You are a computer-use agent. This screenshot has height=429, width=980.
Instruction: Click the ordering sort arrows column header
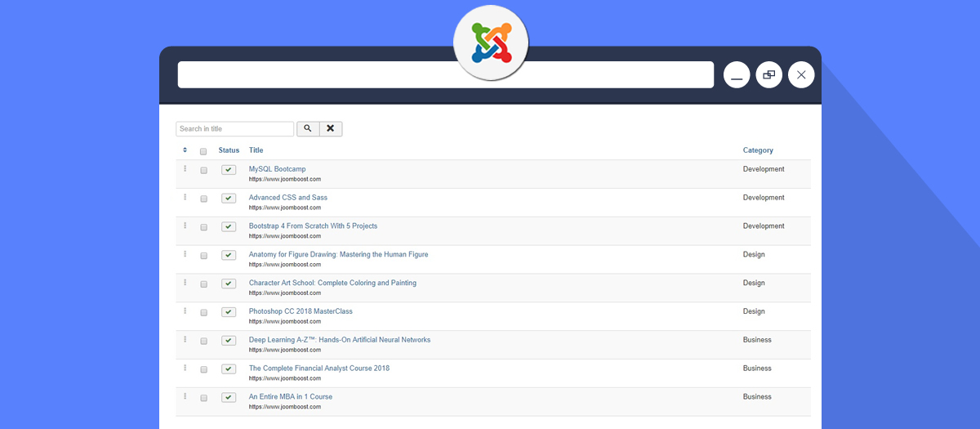tap(185, 150)
